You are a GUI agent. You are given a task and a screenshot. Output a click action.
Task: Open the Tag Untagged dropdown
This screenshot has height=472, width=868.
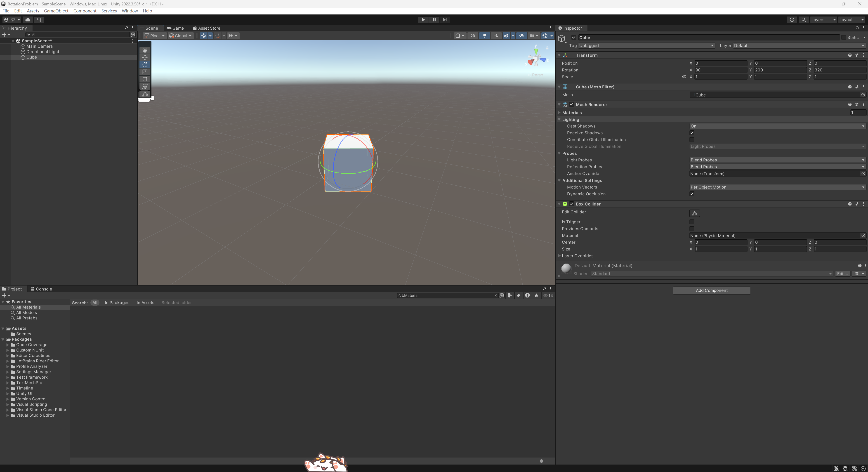coord(646,46)
